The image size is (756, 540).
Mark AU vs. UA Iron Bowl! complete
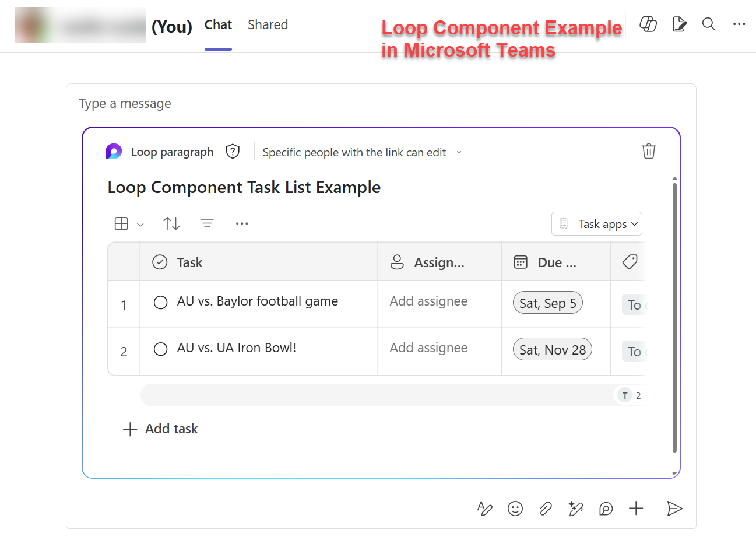pyautogui.click(x=160, y=349)
